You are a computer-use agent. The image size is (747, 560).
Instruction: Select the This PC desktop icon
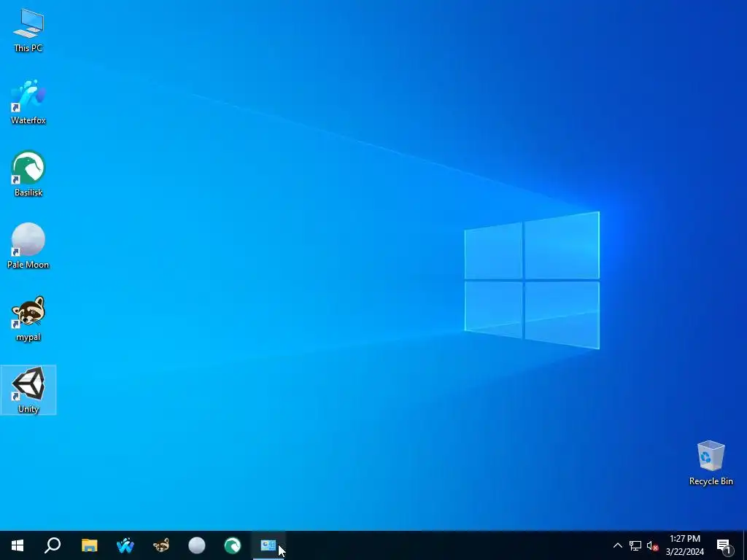click(x=28, y=29)
